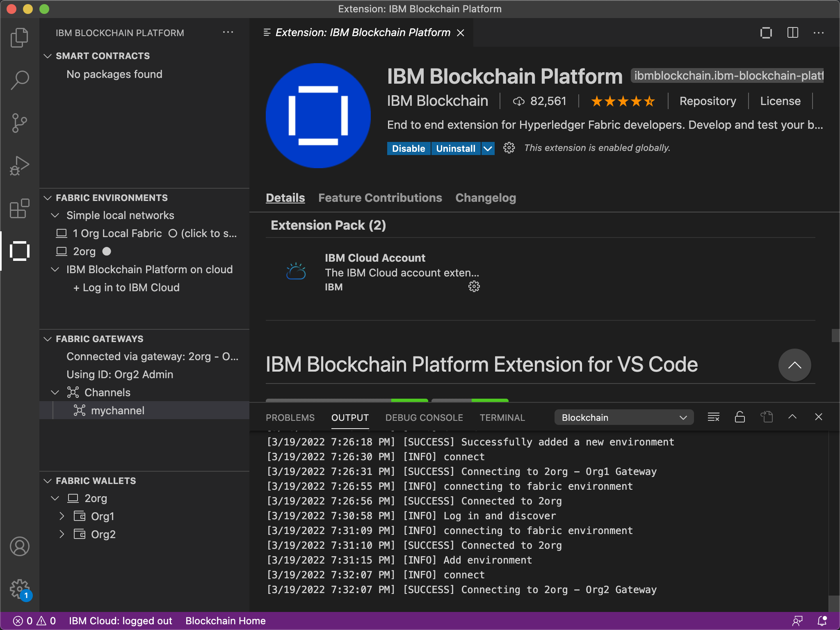Open Blockchain Home from status bar
840x630 pixels.
coord(226,621)
